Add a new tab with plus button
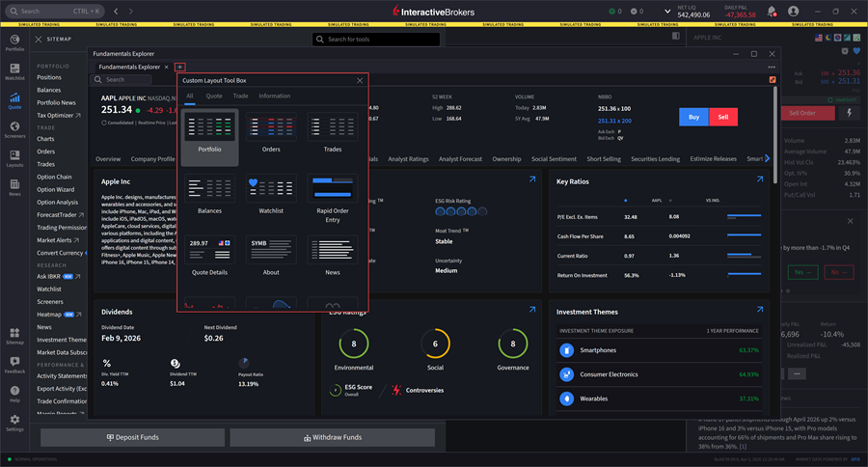Viewport: 868px width, 467px height. [179, 67]
